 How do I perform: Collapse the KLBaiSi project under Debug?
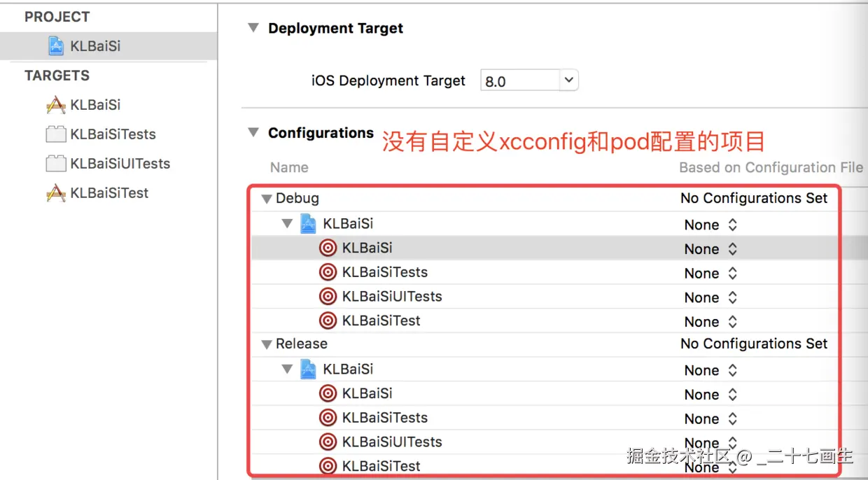click(287, 224)
